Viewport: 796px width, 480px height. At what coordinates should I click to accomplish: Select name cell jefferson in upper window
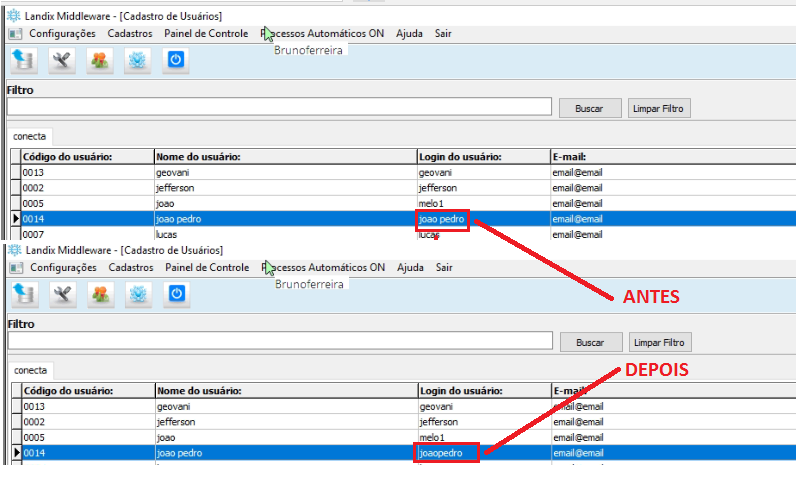click(x=285, y=188)
